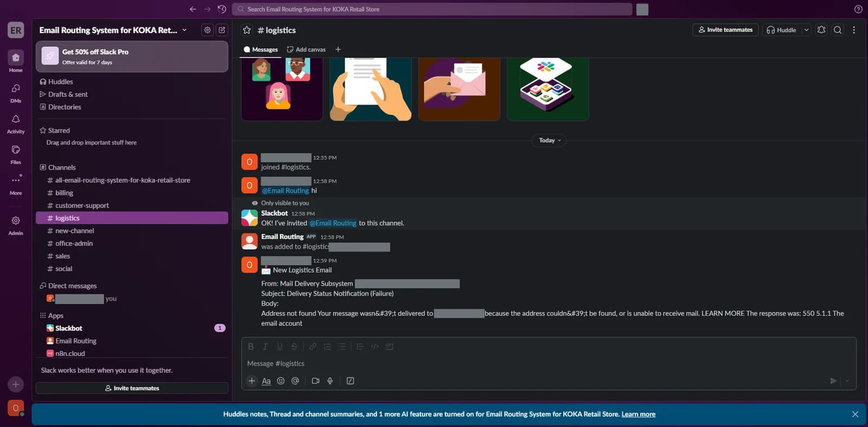Open the help question mark icon
Viewport: 868px width, 427px height.
tap(858, 9)
